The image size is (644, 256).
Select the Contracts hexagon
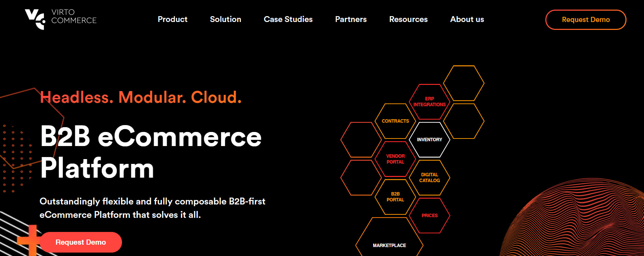(395, 121)
